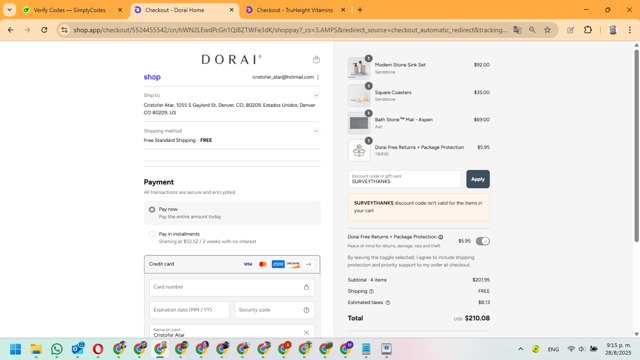Open the Chrome extensions puzzle icon
Image resolution: width=640 pixels, height=360 pixels.
(588, 30)
